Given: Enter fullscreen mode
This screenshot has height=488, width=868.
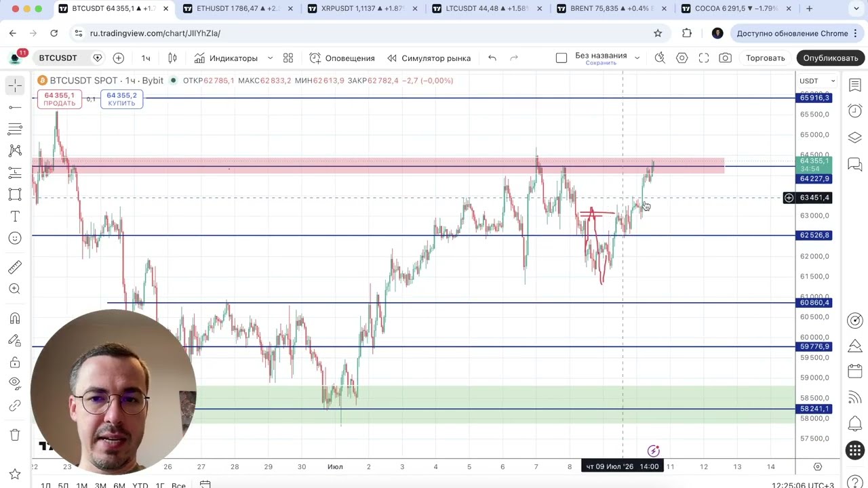Looking at the screenshot, I should pos(704,58).
